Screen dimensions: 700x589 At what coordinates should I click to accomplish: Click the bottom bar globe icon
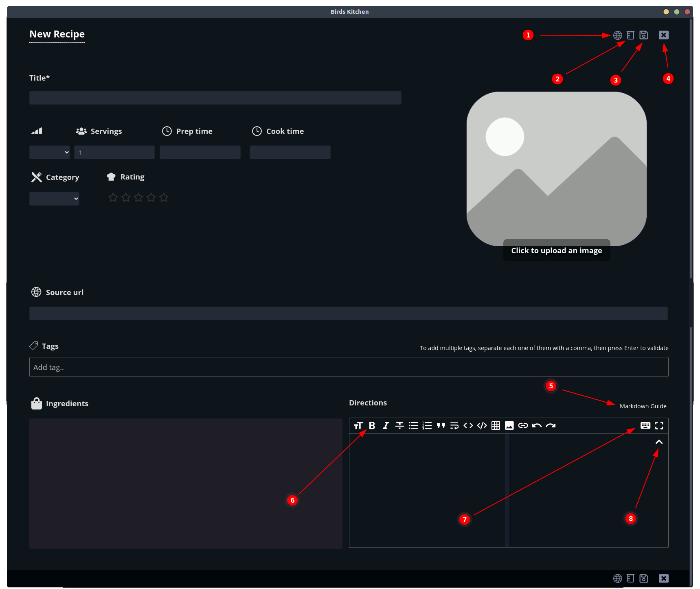point(618,578)
